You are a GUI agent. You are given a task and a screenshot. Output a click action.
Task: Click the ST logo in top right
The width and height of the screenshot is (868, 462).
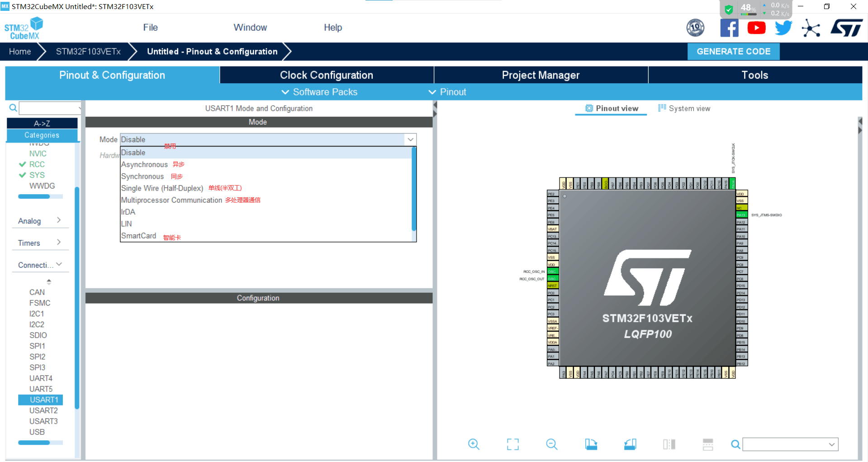click(847, 28)
